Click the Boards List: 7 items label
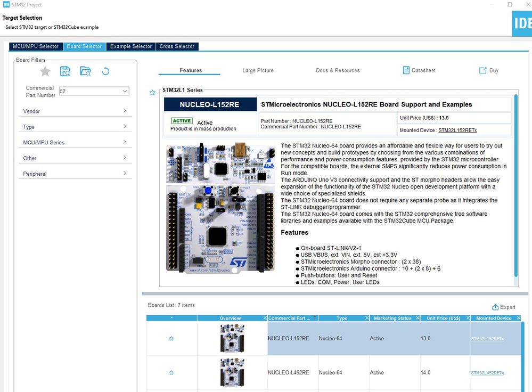 (x=171, y=305)
